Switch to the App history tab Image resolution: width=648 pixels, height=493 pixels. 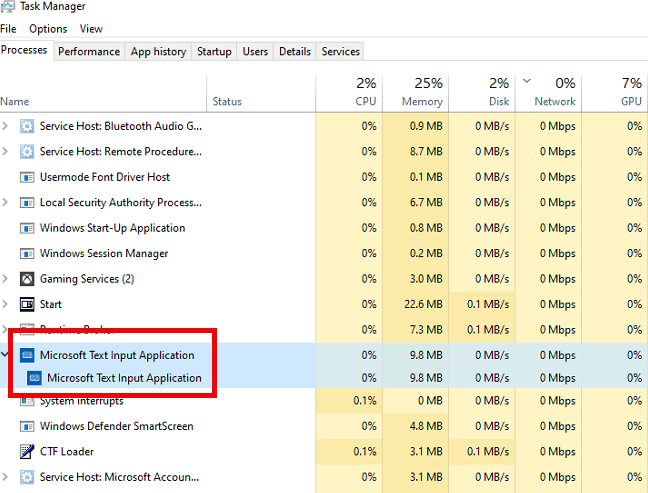tap(158, 52)
